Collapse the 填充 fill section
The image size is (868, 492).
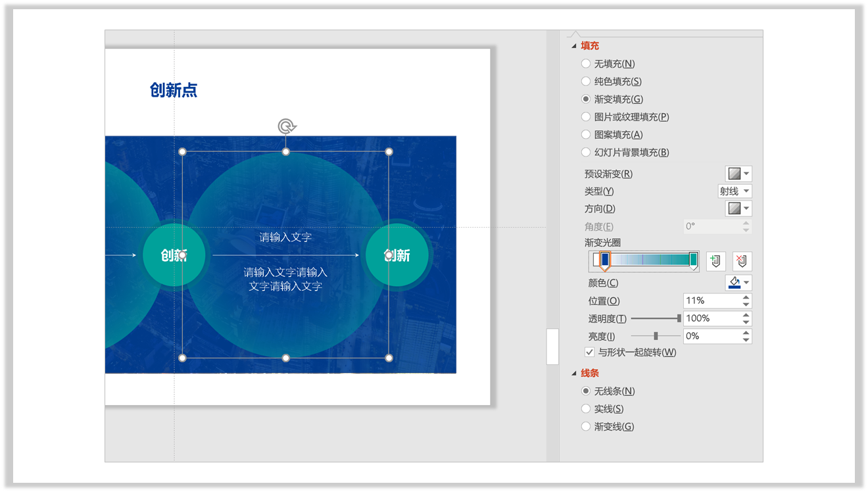(574, 46)
